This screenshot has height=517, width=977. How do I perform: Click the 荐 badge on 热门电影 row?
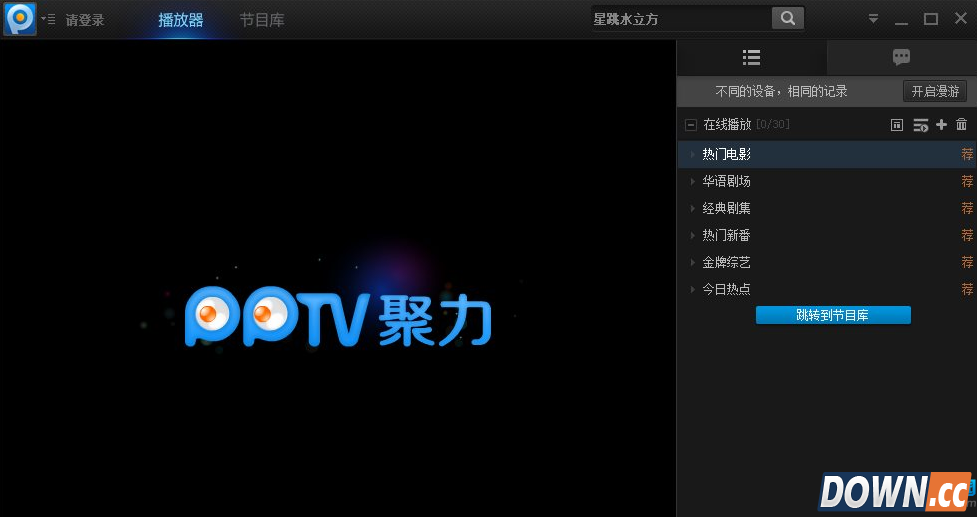coord(967,154)
